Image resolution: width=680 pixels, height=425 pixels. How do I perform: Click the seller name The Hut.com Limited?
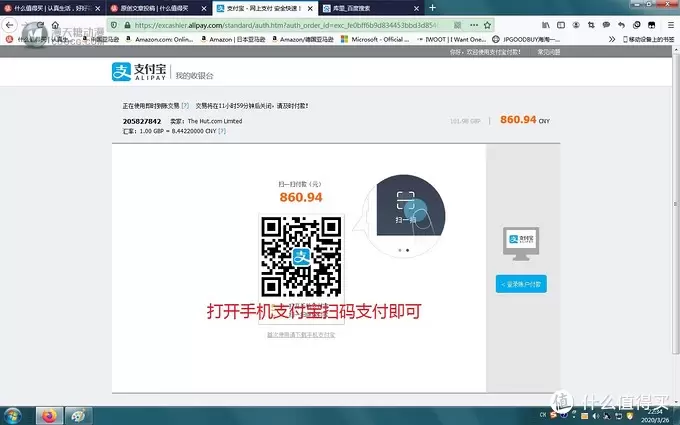pos(215,121)
